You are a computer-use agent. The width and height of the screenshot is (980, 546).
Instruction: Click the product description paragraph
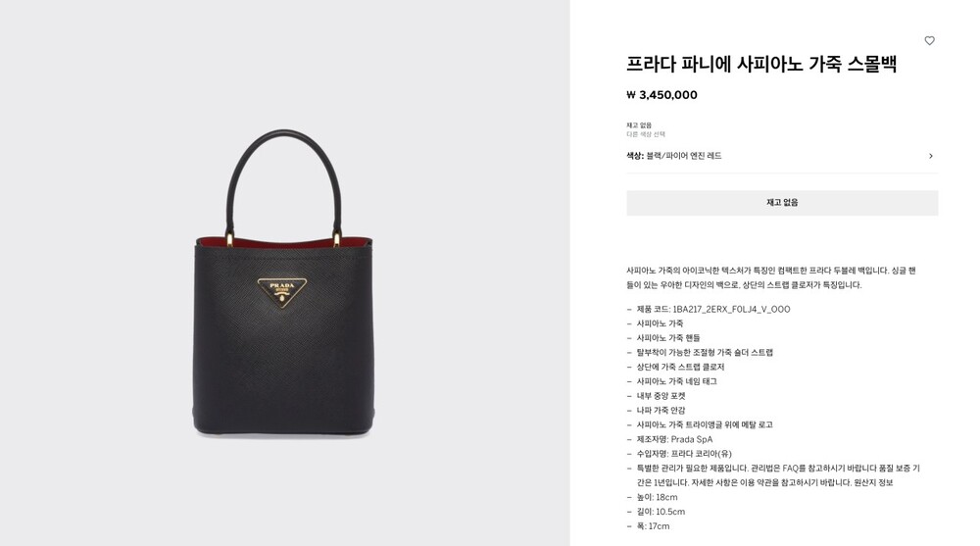coord(771,277)
